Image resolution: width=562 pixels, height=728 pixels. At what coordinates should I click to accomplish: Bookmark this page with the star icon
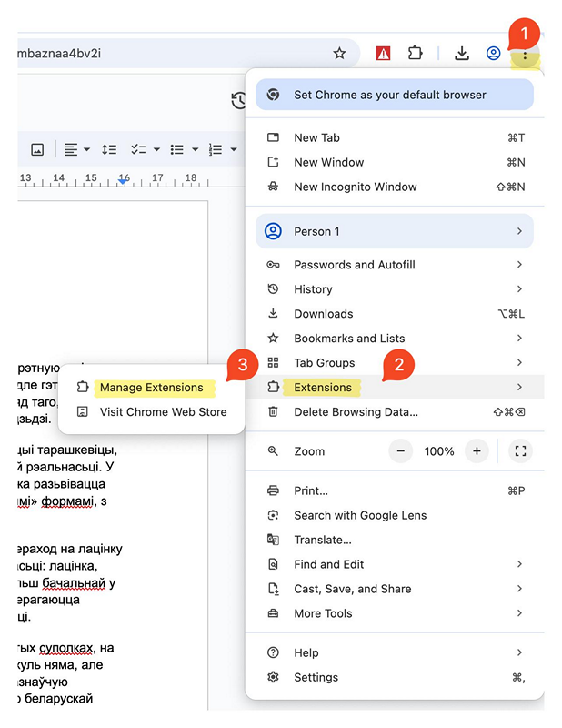(x=339, y=54)
